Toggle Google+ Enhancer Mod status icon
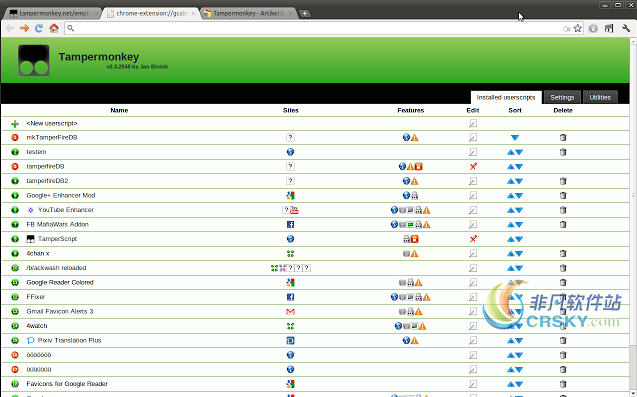This screenshot has width=637, height=397. click(x=15, y=195)
